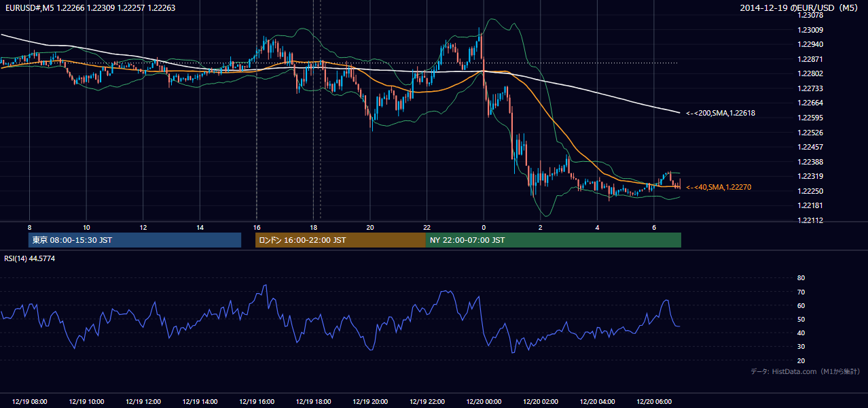Click hour label 12 under the price chart
This screenshot has height=408, width=868.
[143, 227]
